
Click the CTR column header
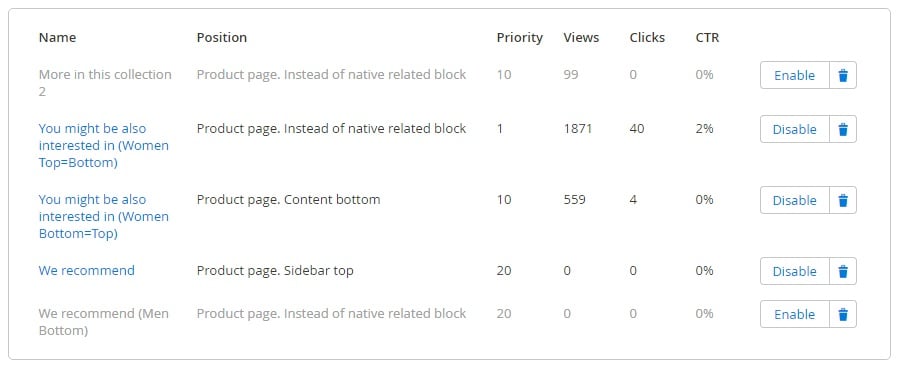pos(707,37)
